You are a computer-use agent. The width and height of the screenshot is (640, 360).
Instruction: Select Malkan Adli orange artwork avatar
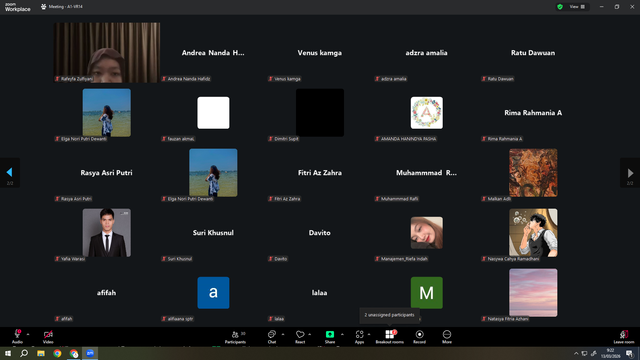533,173
